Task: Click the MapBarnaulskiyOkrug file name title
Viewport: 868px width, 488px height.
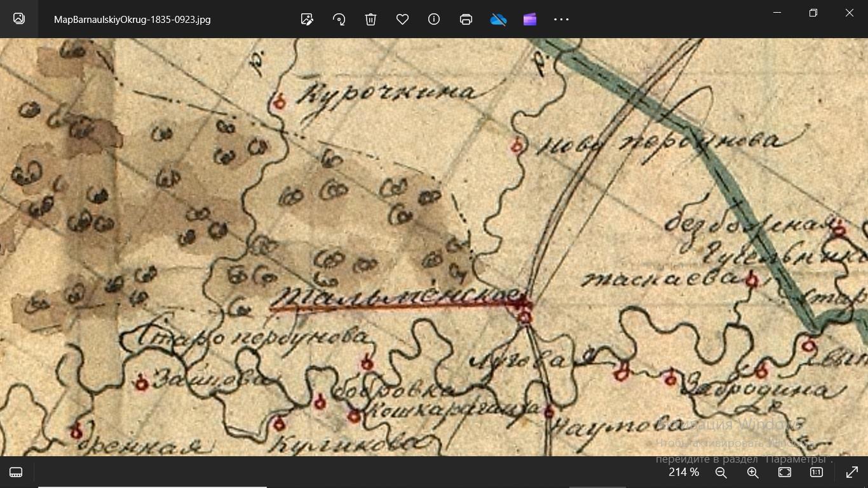Action: [132, 19]
